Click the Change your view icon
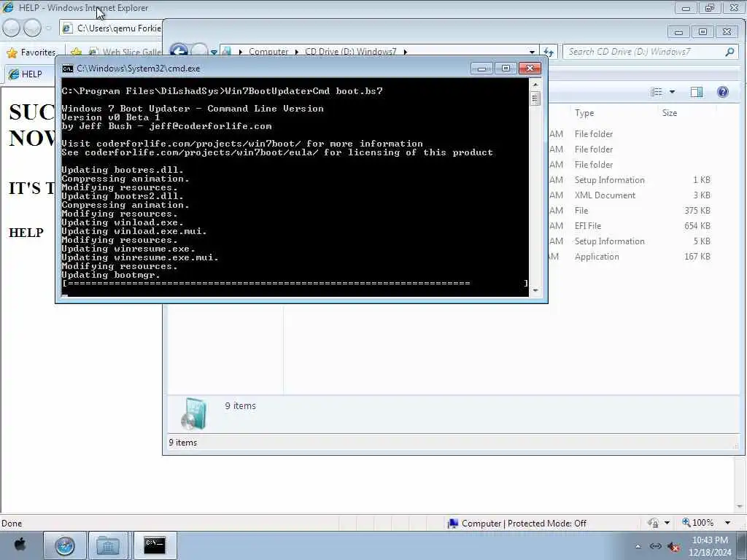747x560 pixels. point(656,92)
